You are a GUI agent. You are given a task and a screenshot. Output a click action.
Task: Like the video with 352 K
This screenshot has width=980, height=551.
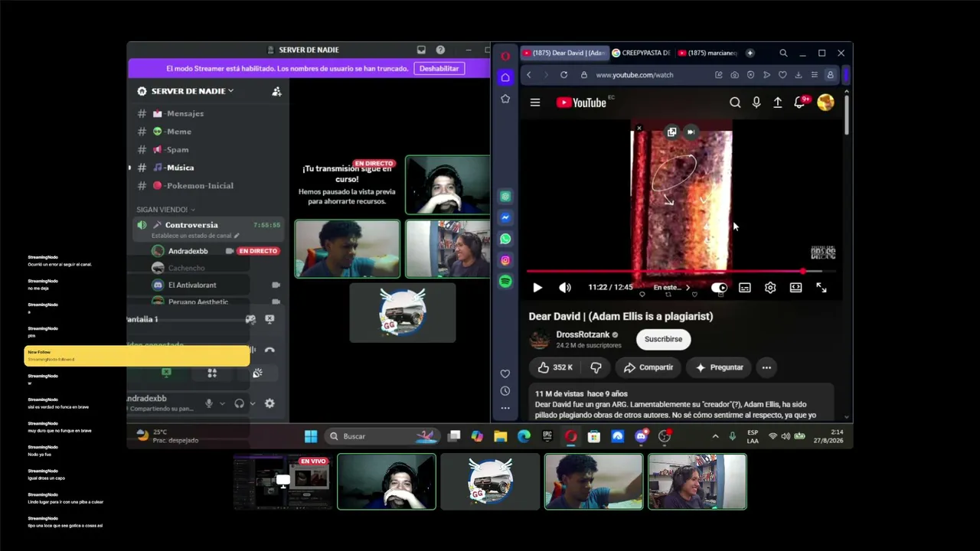click(x=555, y=367)
